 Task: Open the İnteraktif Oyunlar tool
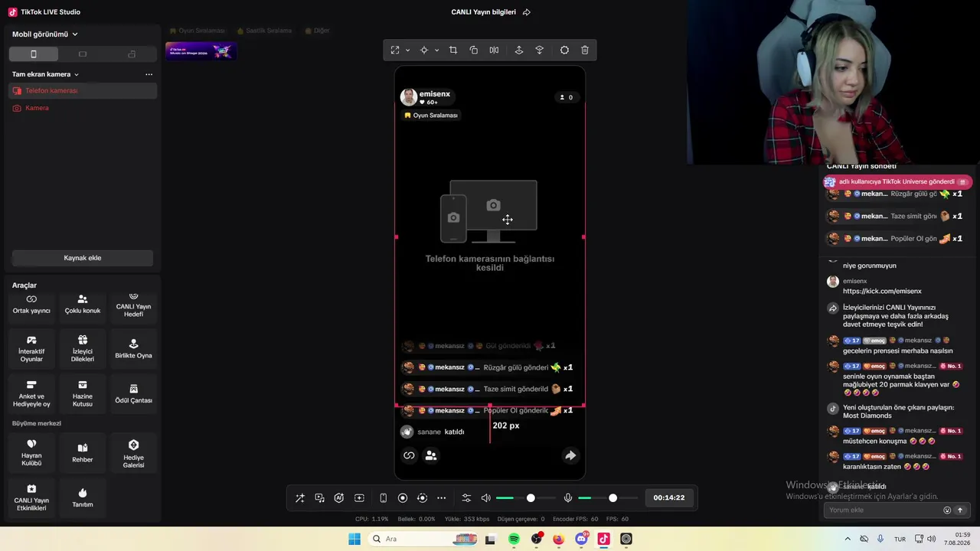[31, 349]
